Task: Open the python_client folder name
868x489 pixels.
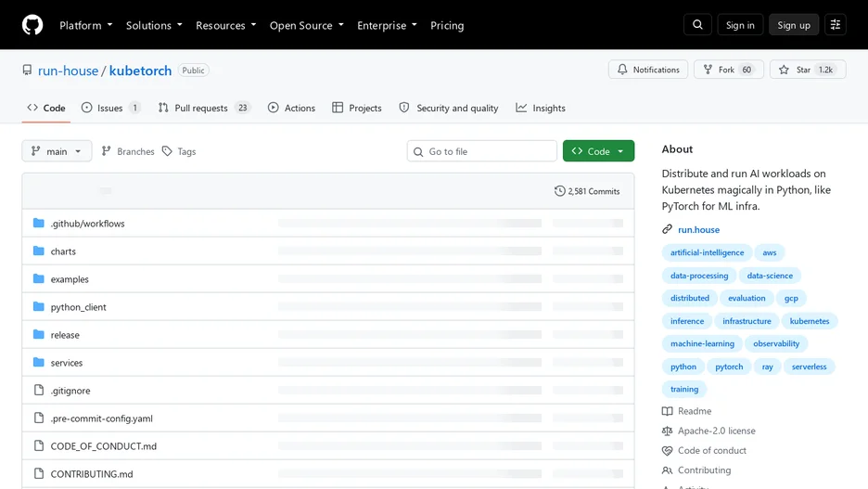Action: click(78, 307)
